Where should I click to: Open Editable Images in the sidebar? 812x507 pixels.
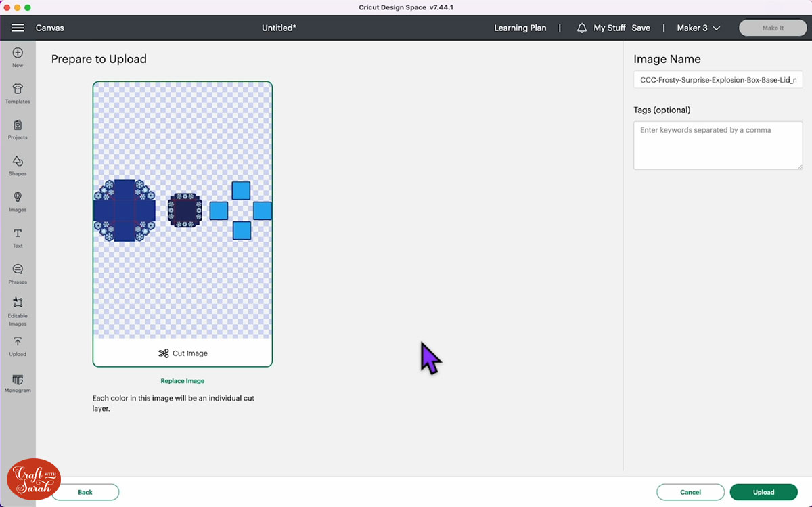click(x=18, y=311)
